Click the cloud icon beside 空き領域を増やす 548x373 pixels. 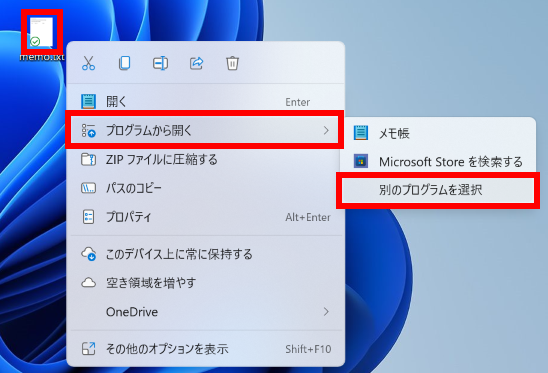click(88, 282)
